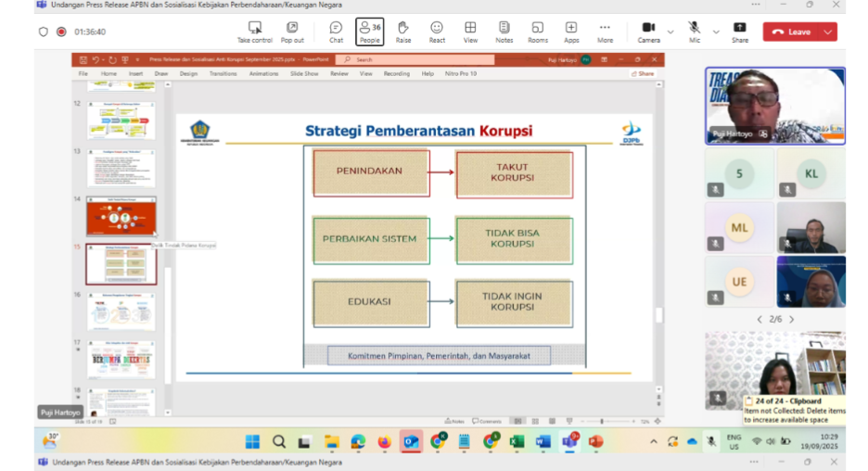The height and width of the screenshot is (471, 868).
Task: Expand the Mic options arrow
Action: (x=715, y=32)
